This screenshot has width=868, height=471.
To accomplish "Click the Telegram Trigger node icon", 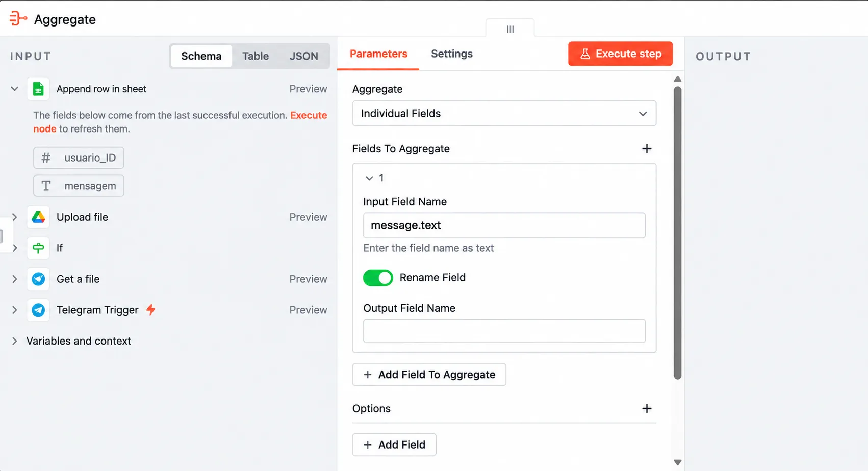I will point(38,310).
